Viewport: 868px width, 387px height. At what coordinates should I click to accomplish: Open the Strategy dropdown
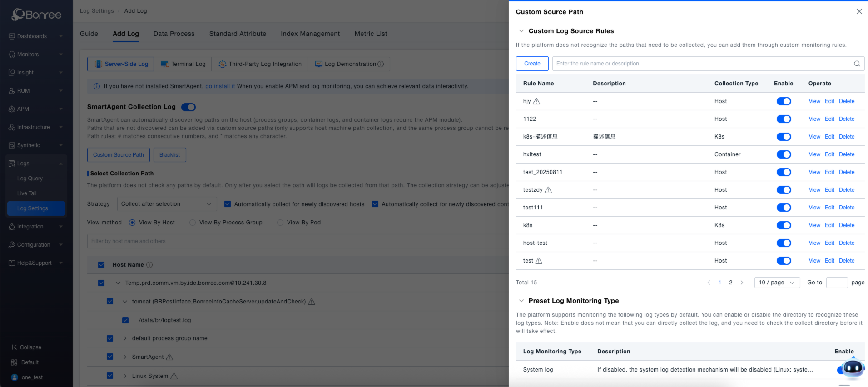click(x=166, y=204)
